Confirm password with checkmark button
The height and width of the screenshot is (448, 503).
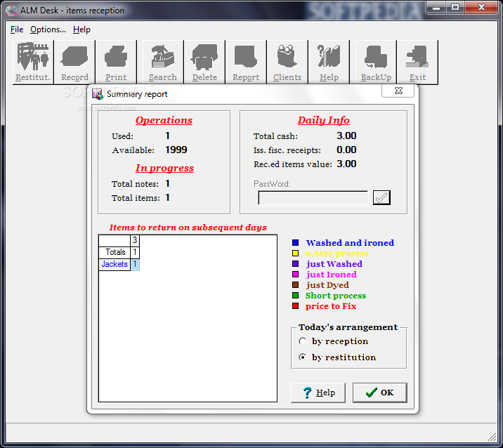[381, 197]
